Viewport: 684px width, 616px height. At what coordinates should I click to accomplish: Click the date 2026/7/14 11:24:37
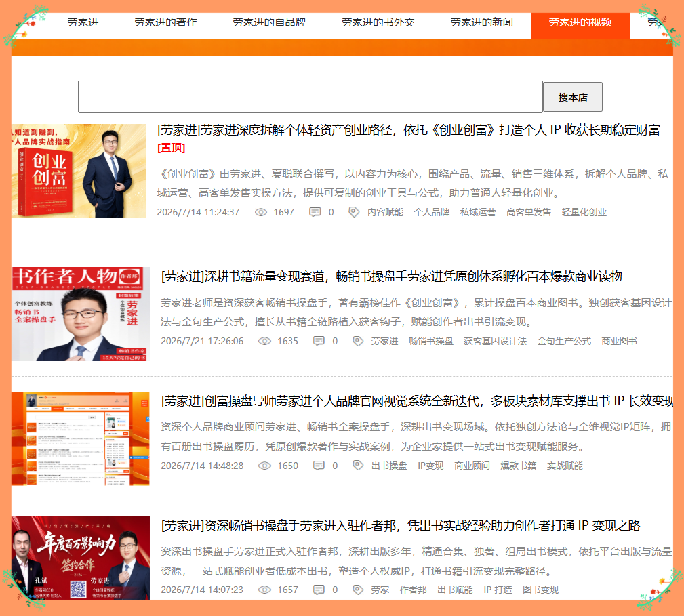click(198, 212)
